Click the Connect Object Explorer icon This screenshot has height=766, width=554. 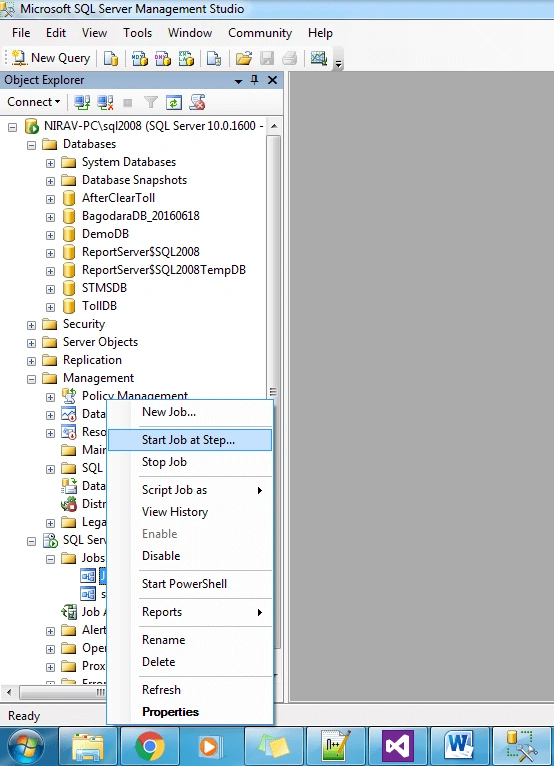(82, 102)
